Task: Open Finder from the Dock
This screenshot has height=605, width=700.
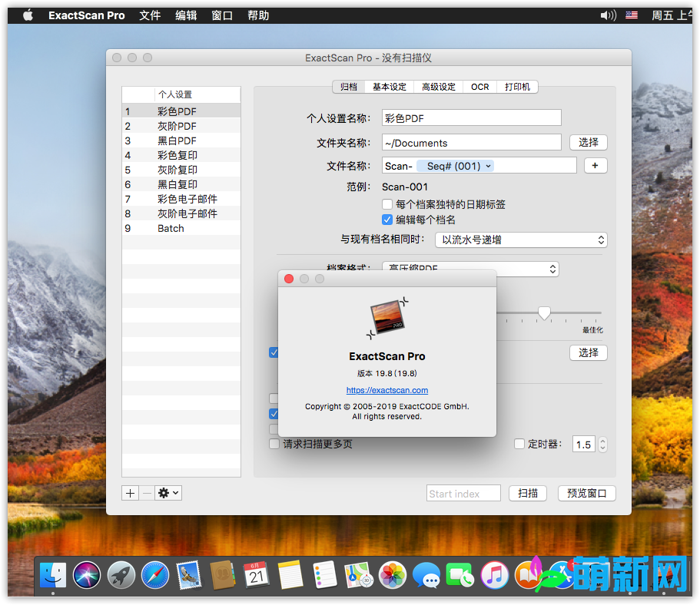Action: click(53, 575)
